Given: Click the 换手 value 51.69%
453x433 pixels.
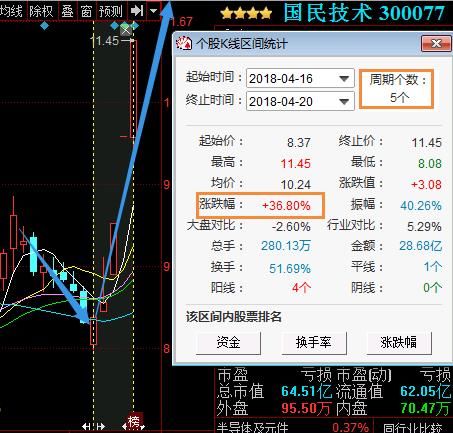Looking at the screenshot, I should tap(290, 268).
